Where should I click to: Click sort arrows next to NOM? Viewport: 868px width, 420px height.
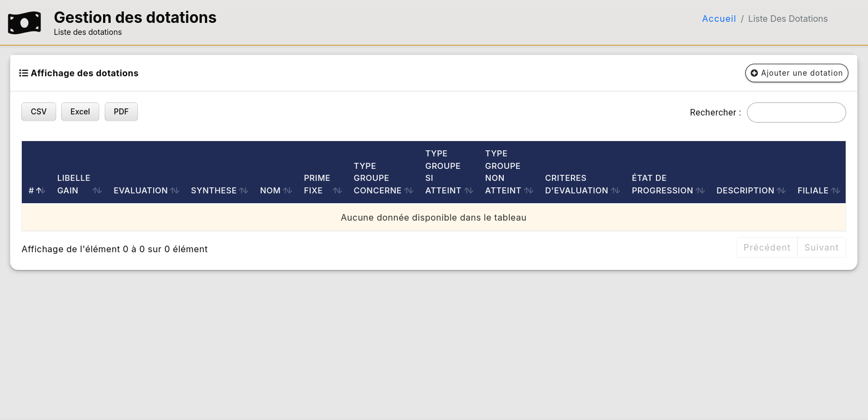click(287, 191)
